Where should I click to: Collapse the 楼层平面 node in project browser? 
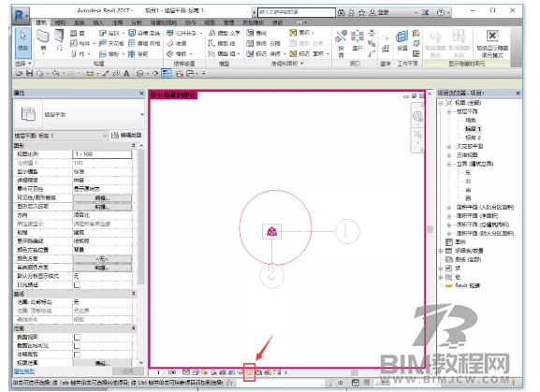(449, 111)
